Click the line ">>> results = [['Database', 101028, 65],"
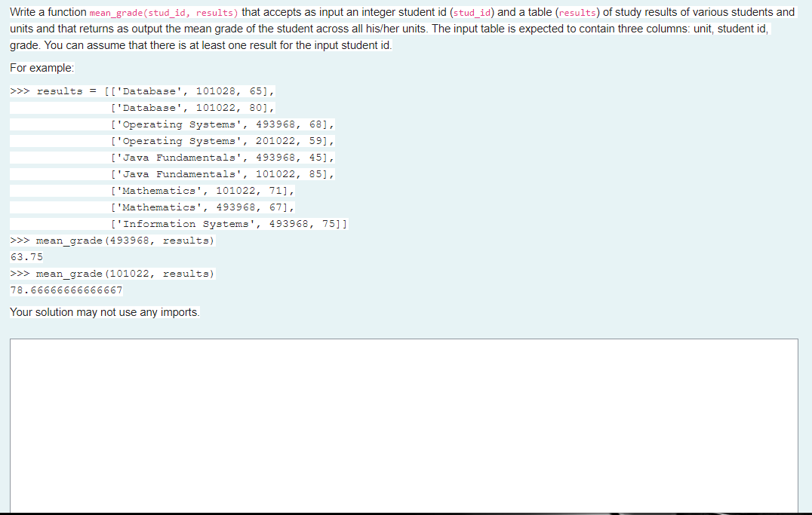Viewport: 812px width, 515px height. point(143,91)
